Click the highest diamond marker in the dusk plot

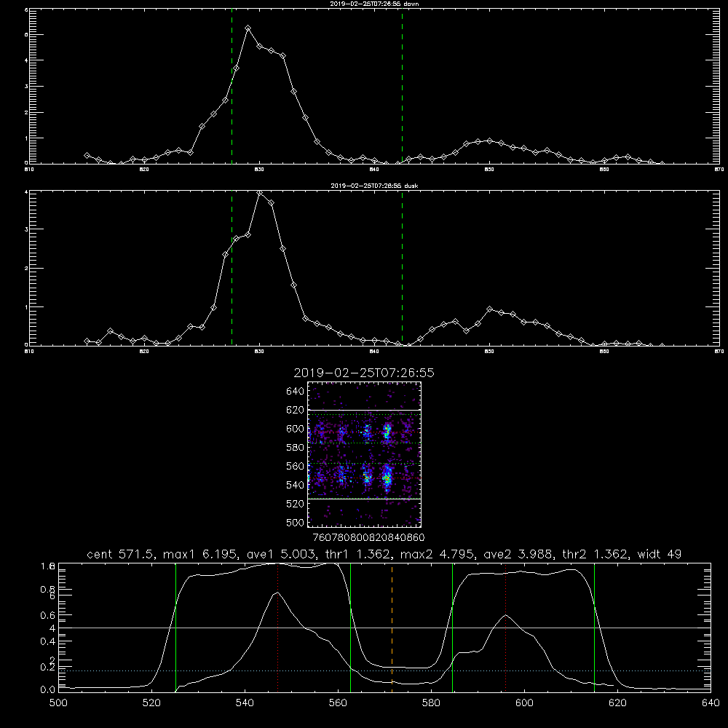point(260,193)
